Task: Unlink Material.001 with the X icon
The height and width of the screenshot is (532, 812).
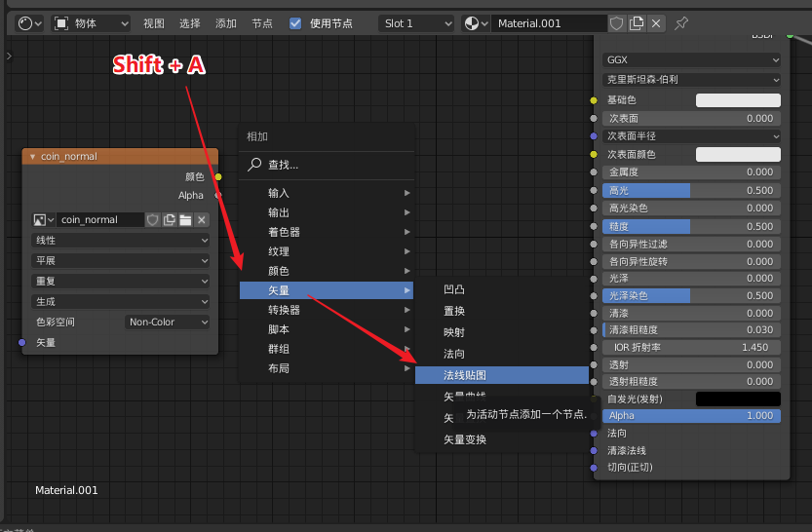Action: point(656,23)
